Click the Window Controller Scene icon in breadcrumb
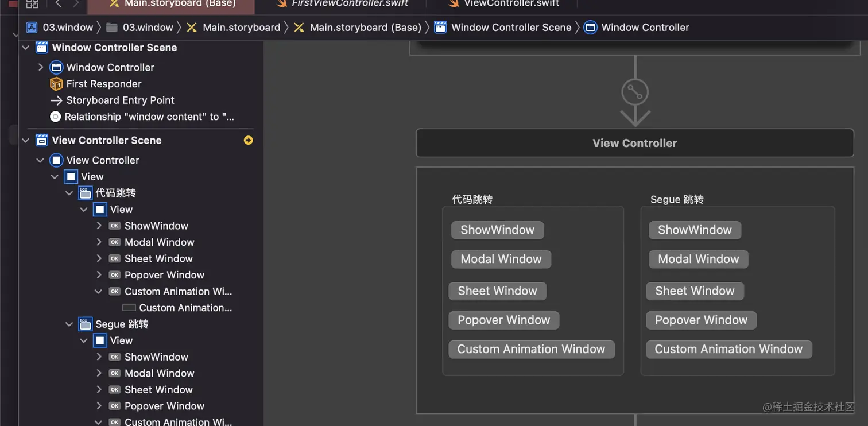The height and width of the screenshot is (426, 868). [440, 28]
